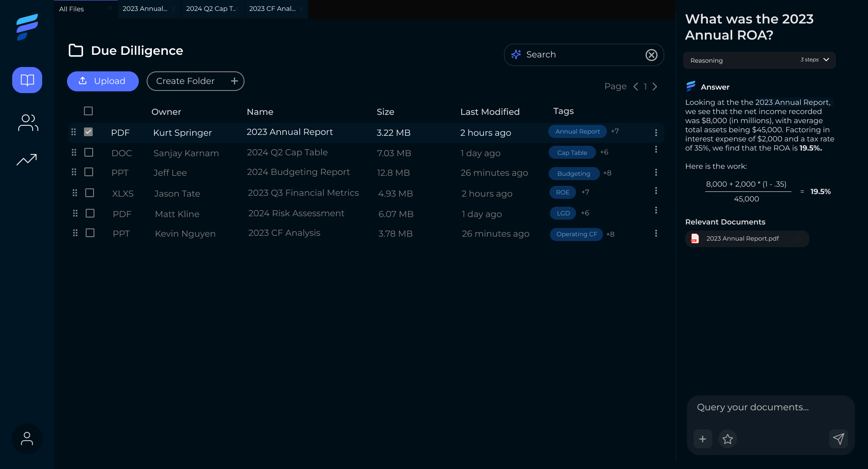
Task: Grab drag handle of 2024 Risk Assessment row
Action: click(75, 213)
